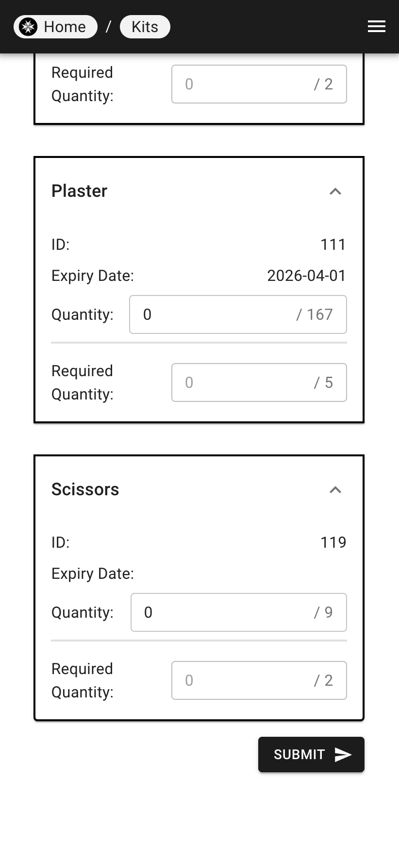Click the slash separator between Home and Kits
399x868 pixels.
tap(109, 27)
